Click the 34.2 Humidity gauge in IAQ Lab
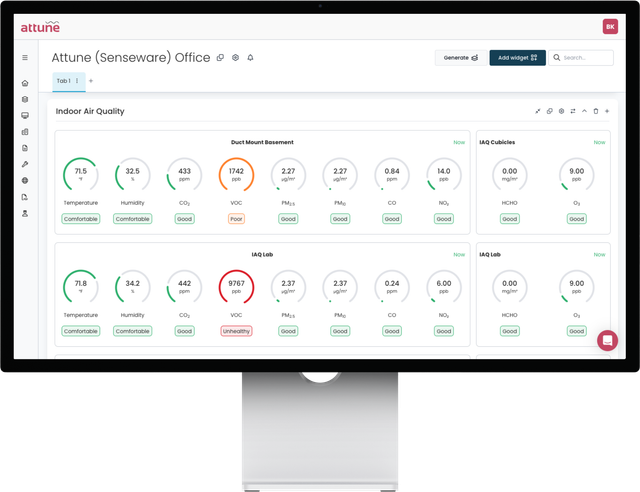The image size is (640, 492). 133,287
